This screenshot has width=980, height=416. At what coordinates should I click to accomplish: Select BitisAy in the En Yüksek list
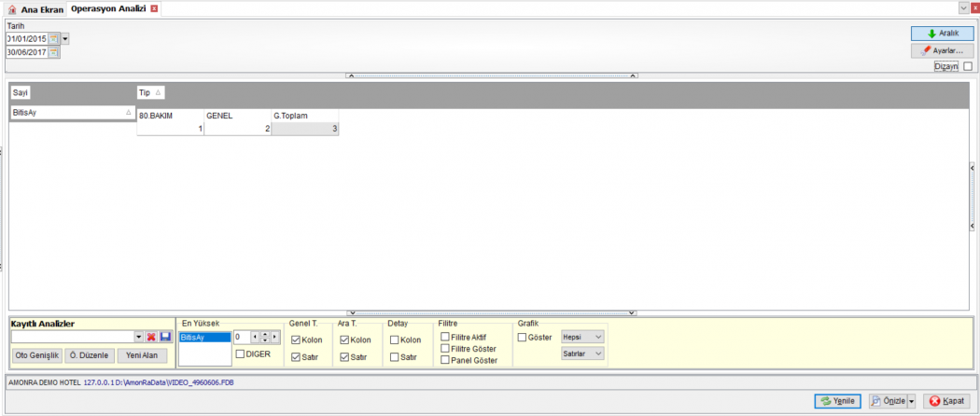204,338
